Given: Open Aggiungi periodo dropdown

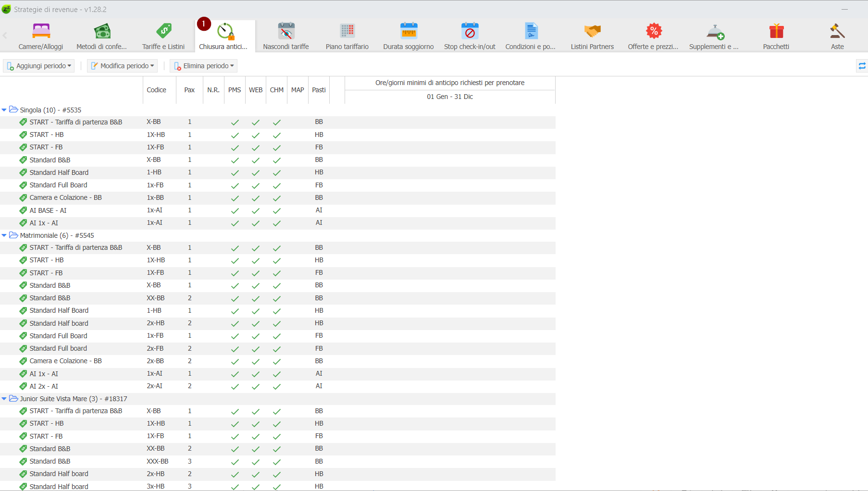Looking at the screenshot, I should (x=39, y=66).
